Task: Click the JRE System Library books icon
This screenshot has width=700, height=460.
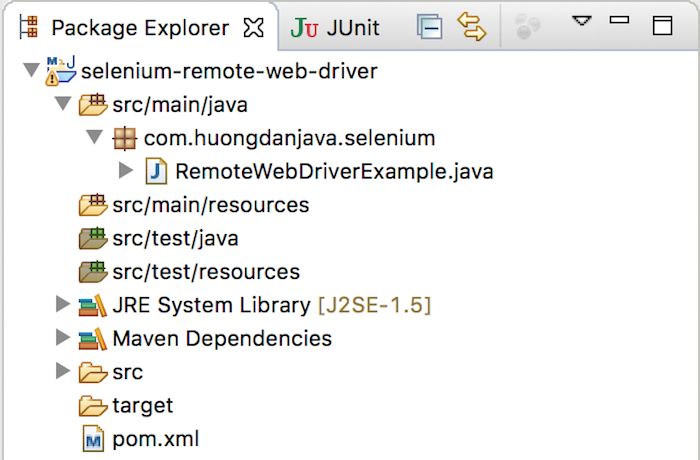Action: click(x=93, y=305)
